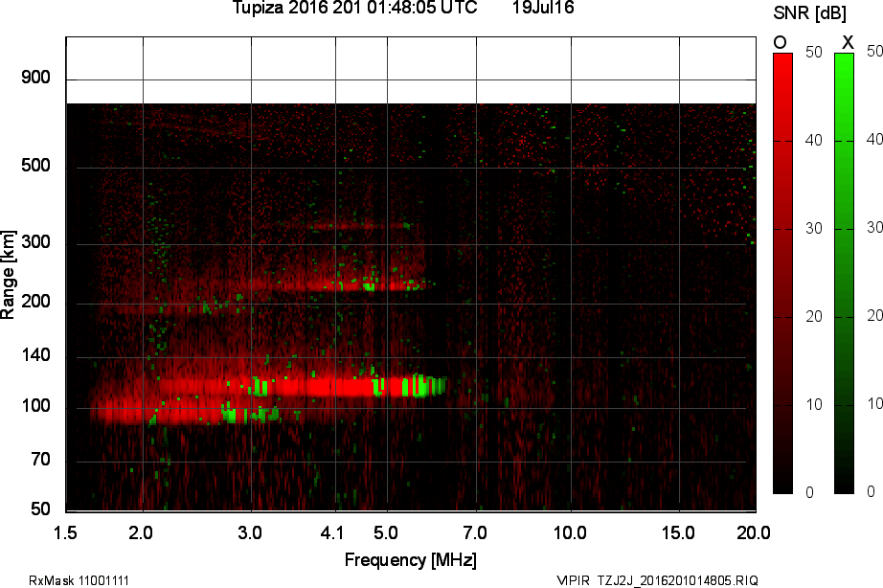Select the 20.0 MHz frequency tick label
Image resolution: width=883 pixels, height=588 pixels.
(754, 531)
